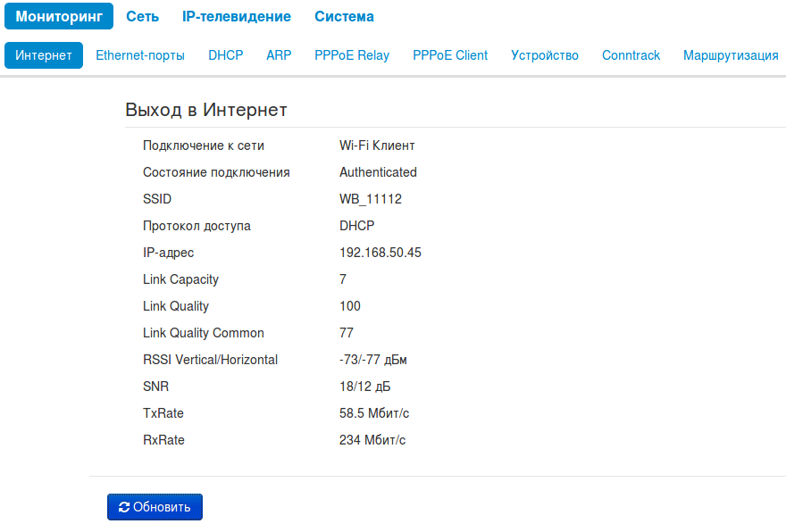Select the Интернет tab
786x532 pixels.
[x=44, y=55]
